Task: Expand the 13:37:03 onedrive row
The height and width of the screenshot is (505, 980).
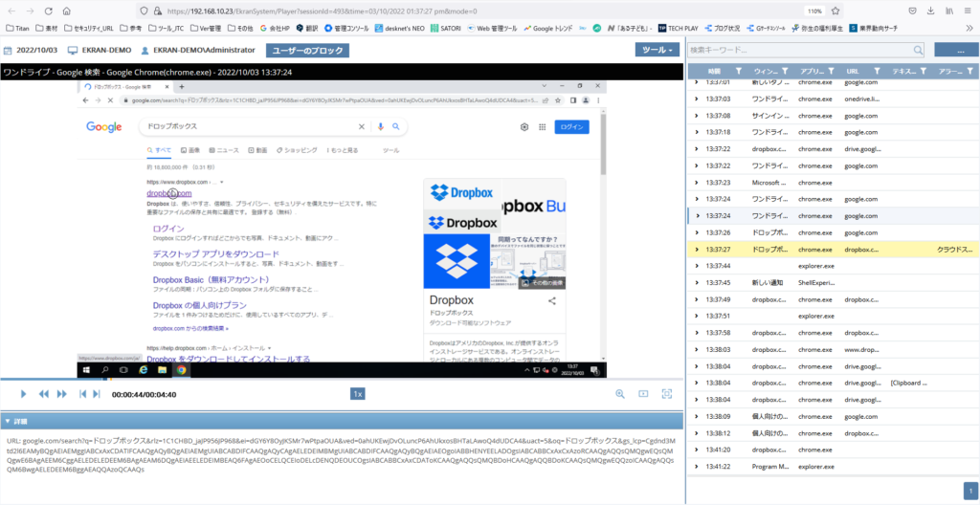Action: point(697,99)
